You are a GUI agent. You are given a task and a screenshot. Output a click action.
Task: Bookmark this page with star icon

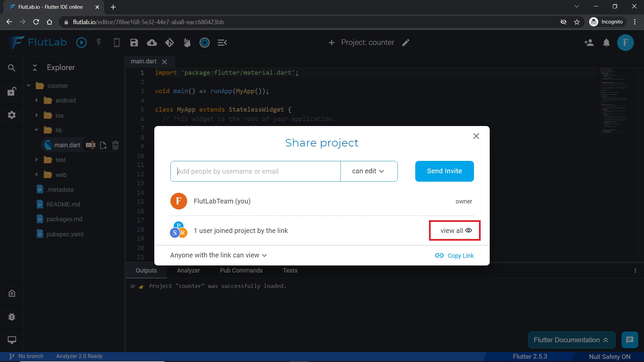[577, 22]
